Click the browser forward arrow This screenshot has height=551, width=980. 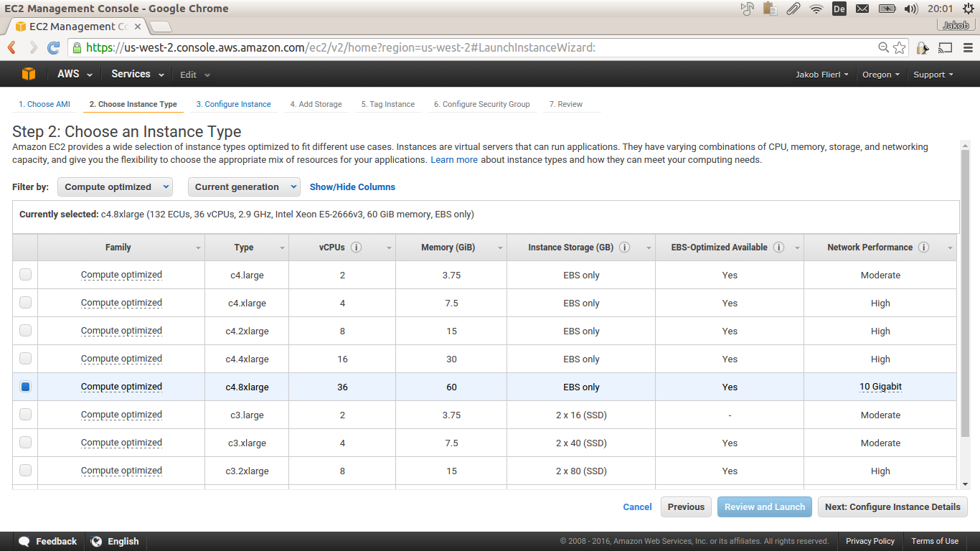point(33,48)
